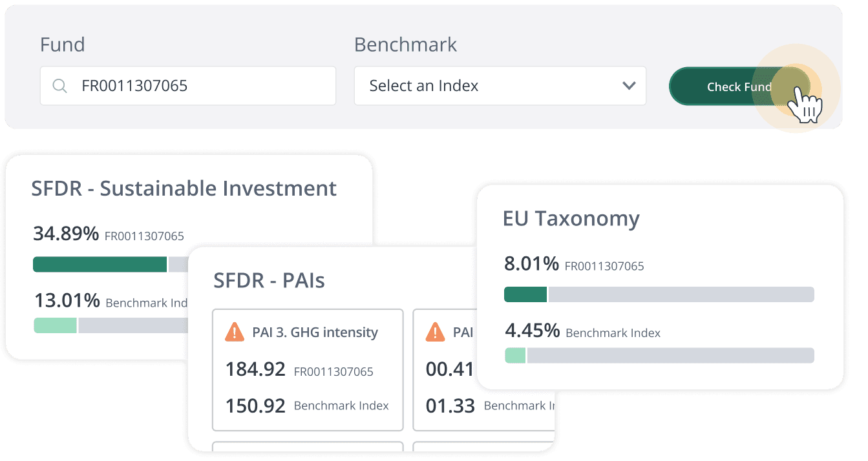The image size is (868, 461).
Task: Click the 8.01% EU Taxonomy progress bar
Action: (659, 294)
